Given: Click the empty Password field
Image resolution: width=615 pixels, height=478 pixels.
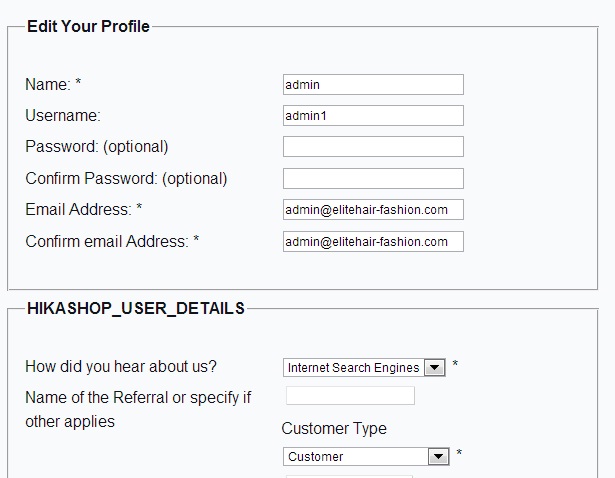Looking at the screenshot, I should point(373,147).
